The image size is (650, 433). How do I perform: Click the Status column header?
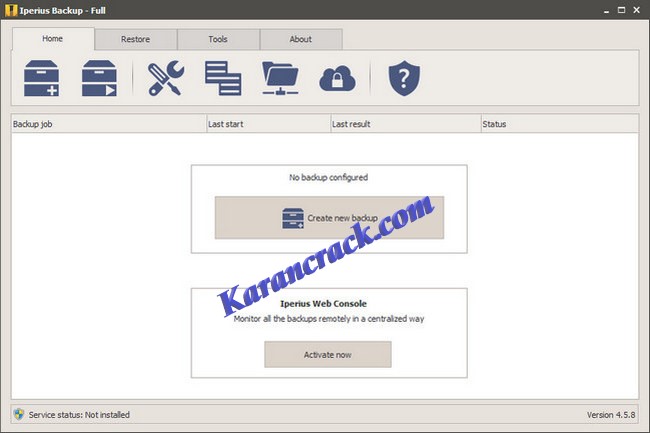coord(560,124)
